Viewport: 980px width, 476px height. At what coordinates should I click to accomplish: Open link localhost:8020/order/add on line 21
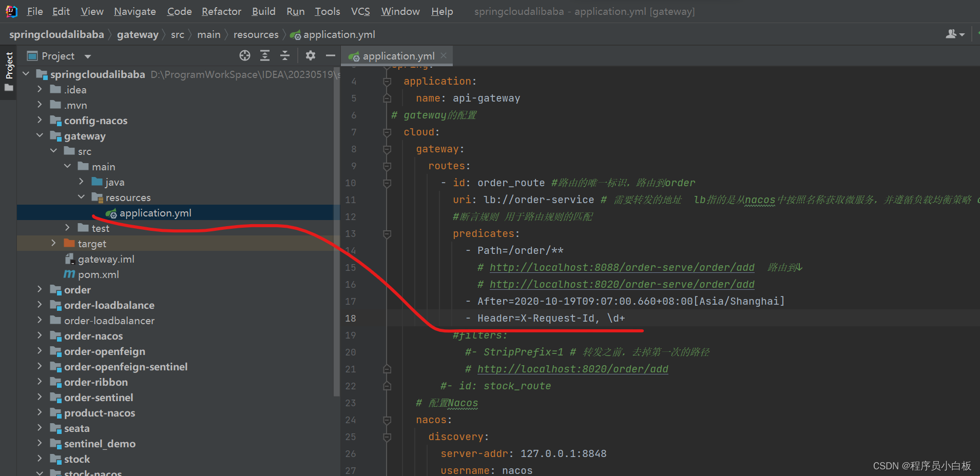572,369
